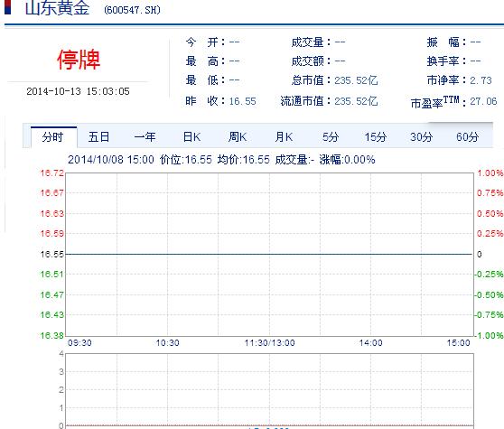The image size is (504, 429).
Task: Click the 16.55 midline price axis label
Action: (x=51, y=254)
